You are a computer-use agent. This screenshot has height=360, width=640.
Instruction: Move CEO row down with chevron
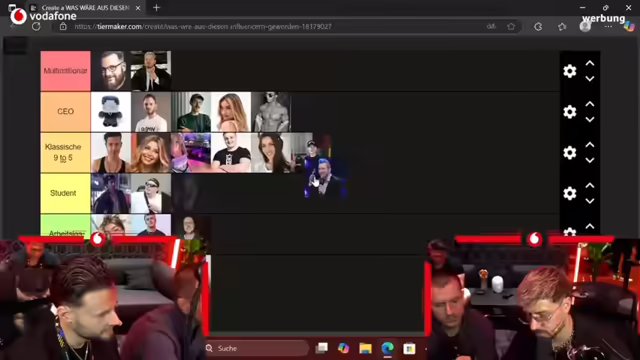coord(590,119)
